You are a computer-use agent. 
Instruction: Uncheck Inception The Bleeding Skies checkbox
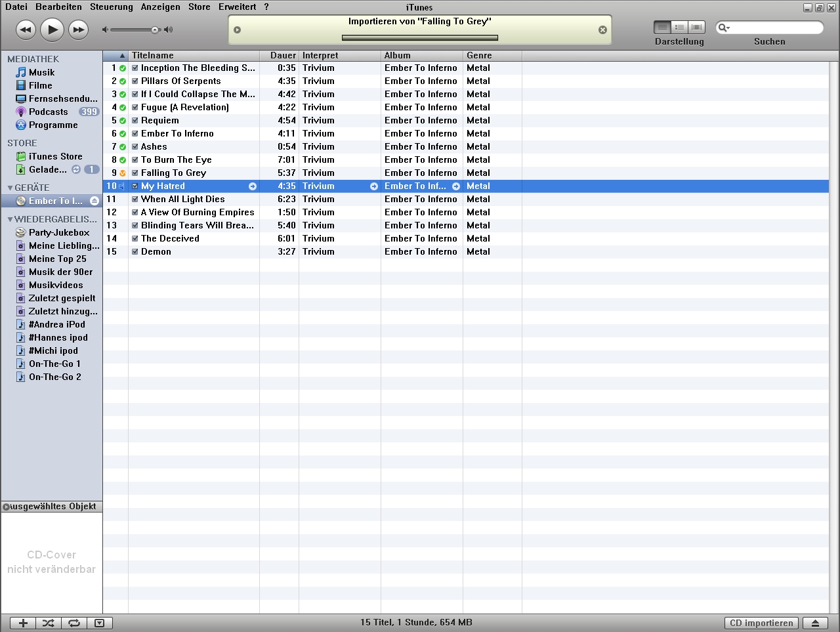pyautogui.click(x=135, y=68)
